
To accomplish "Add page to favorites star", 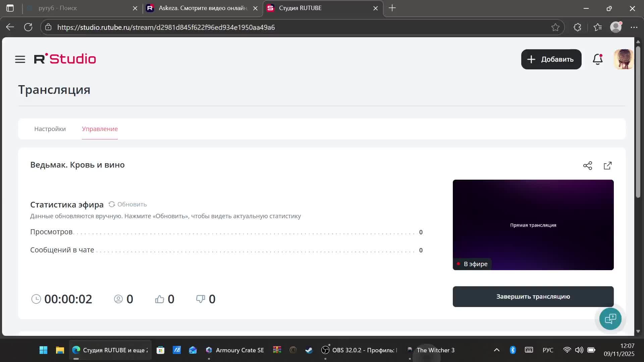I will pos(555,27).
